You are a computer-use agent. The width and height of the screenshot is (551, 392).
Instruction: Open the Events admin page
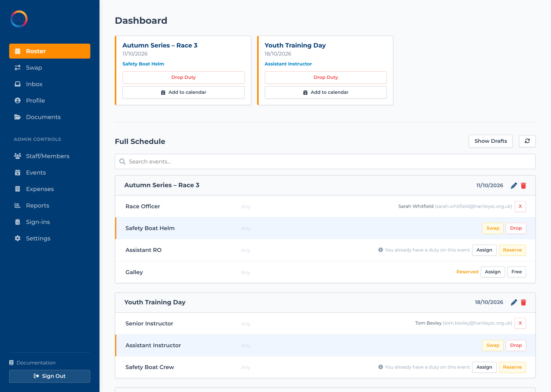pyautogui.click(x=50, y=172)
